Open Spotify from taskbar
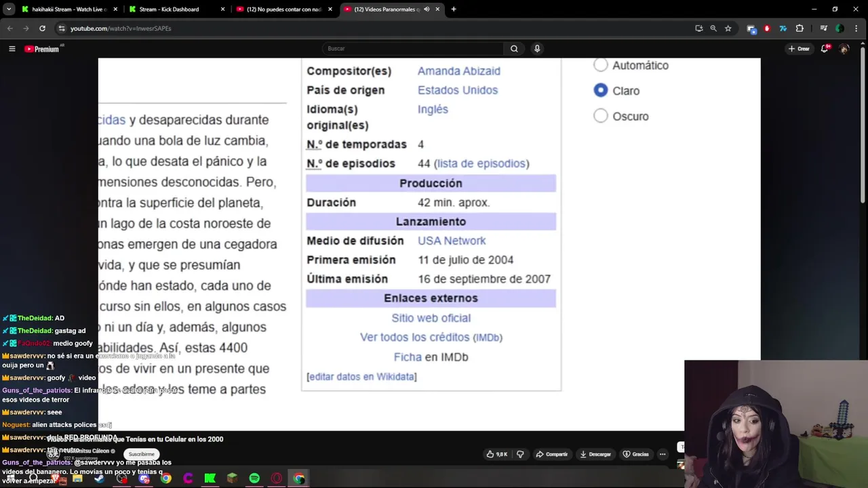The height and width of the screenshot is (488, 868). (x=254, y=479)
